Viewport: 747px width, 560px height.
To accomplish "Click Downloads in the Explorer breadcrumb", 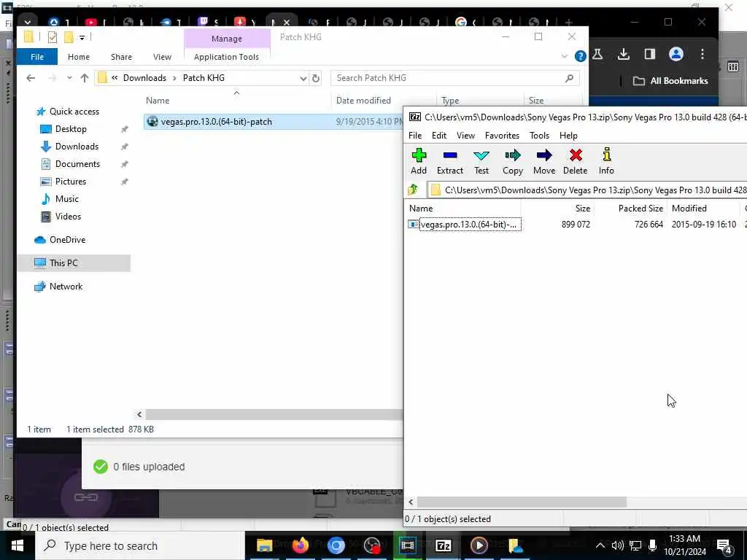I will pos(145,78).
